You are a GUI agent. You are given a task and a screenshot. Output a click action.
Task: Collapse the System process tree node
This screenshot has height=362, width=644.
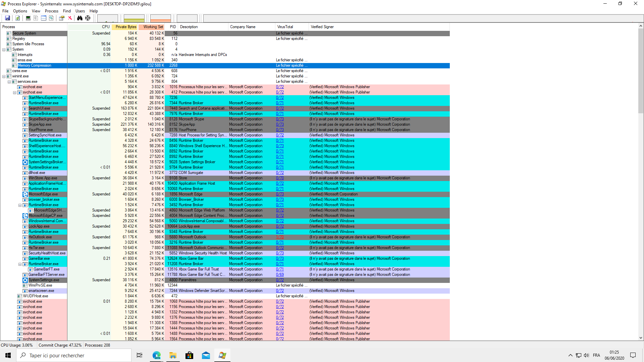pos(4,50)
